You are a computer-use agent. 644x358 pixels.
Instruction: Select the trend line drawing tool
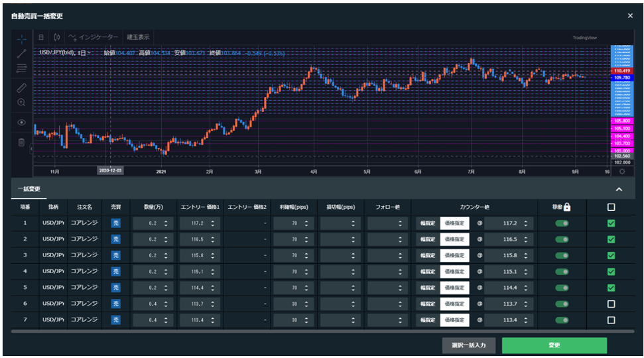pyautogui.click(x=22, y=54)
